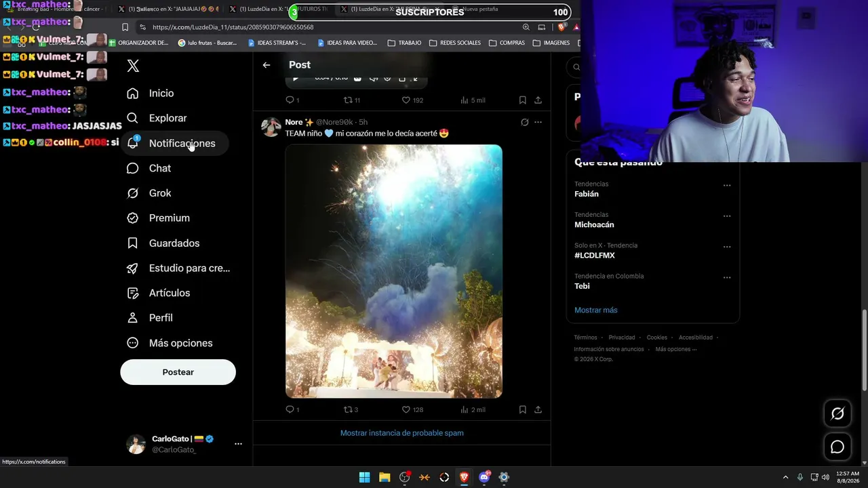View stats of post with 5 mil views
Screen dimensions: 868x488
(x=473, y=100)
